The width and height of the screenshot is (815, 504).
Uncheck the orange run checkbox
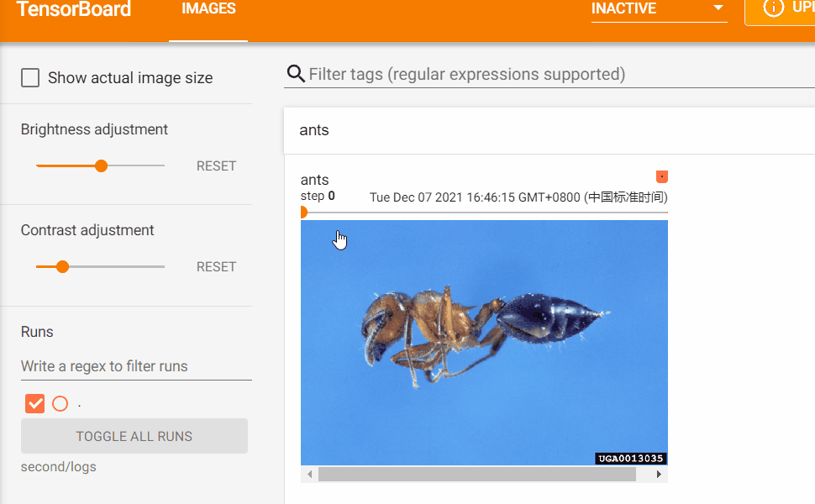(34, 404)
